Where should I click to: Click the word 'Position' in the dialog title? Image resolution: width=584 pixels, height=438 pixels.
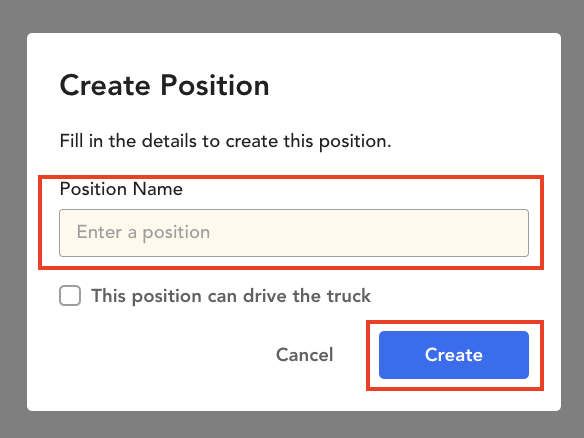click(215, 85)
